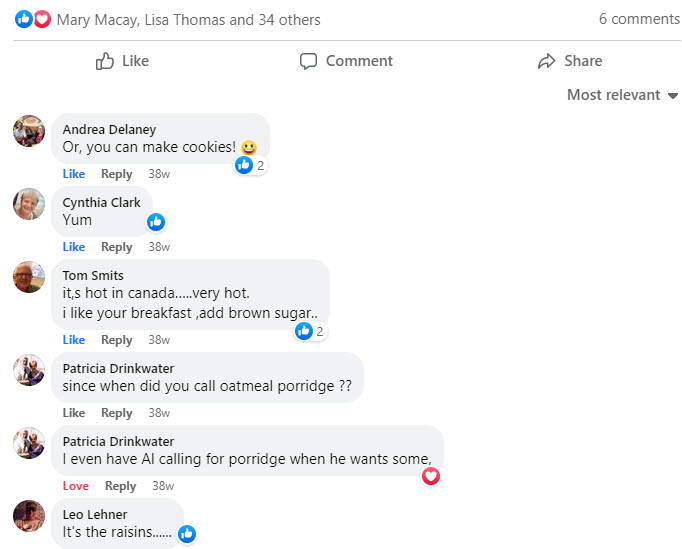Toggle Like on Cynthia Clark's comment
682x549 pixels.
(x=74, y=247)
